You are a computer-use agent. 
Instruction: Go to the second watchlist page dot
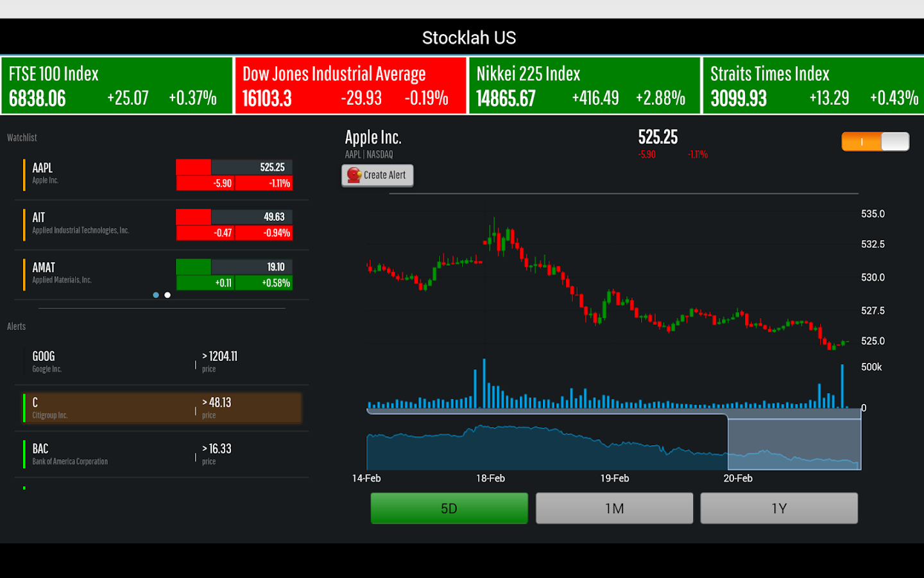(167, 295)
